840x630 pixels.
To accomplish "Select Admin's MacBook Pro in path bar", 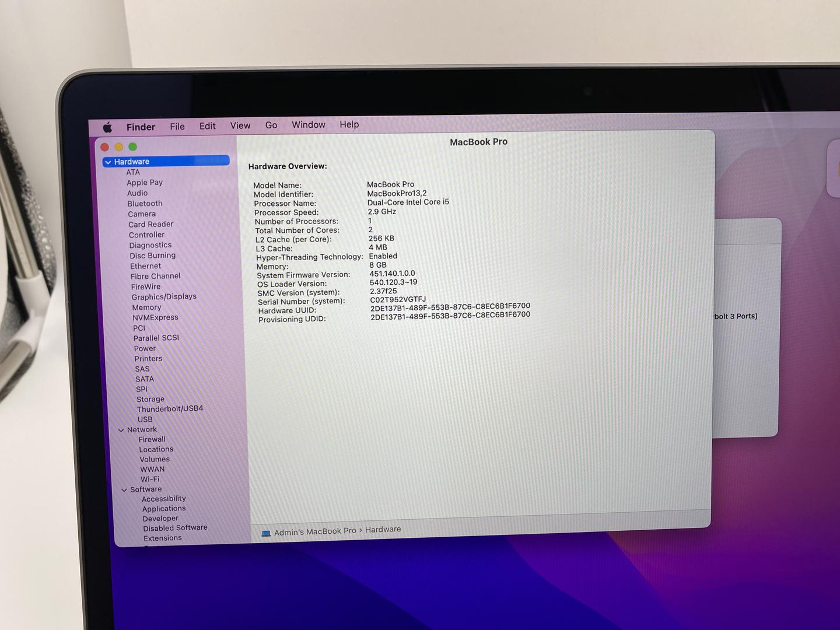I will [x=315, y=531].
